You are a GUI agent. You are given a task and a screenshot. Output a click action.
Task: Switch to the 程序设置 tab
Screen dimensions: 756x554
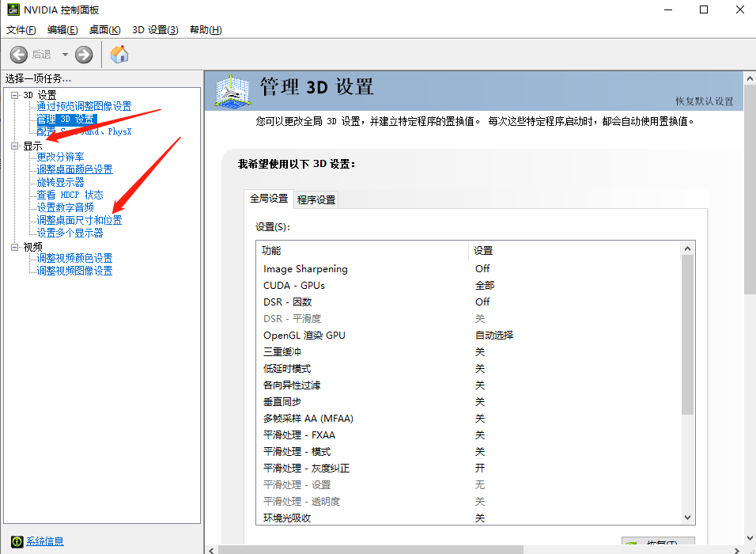tap(316, 199)
